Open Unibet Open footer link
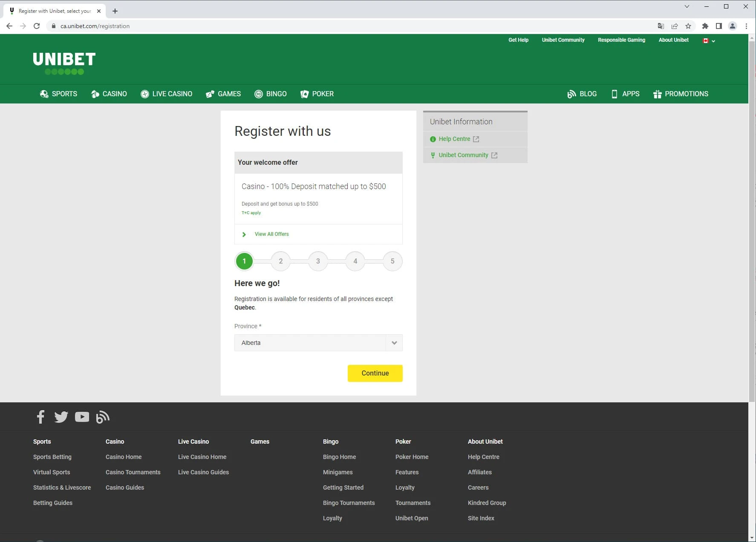This screenshot has width=756, height=542. [x=412, y=518]
